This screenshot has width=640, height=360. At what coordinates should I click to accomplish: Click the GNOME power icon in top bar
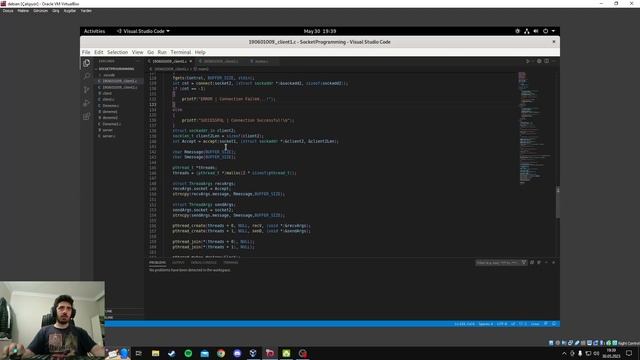tap(545, 31)
